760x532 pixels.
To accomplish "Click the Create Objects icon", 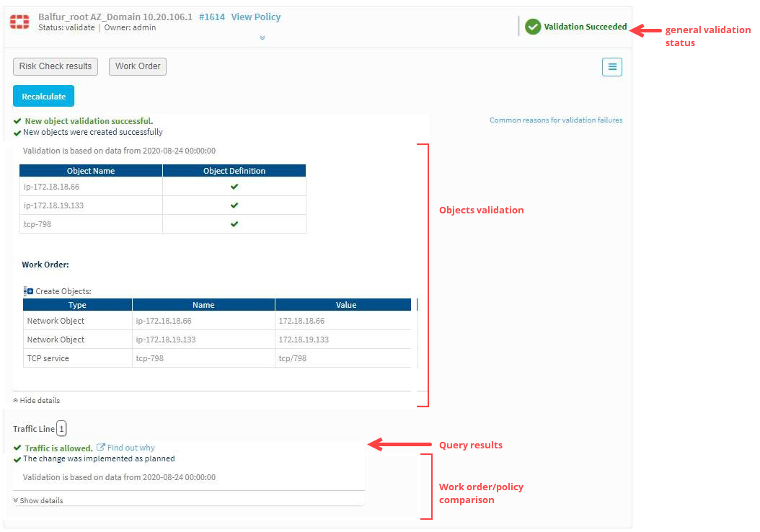I will 29,291.
